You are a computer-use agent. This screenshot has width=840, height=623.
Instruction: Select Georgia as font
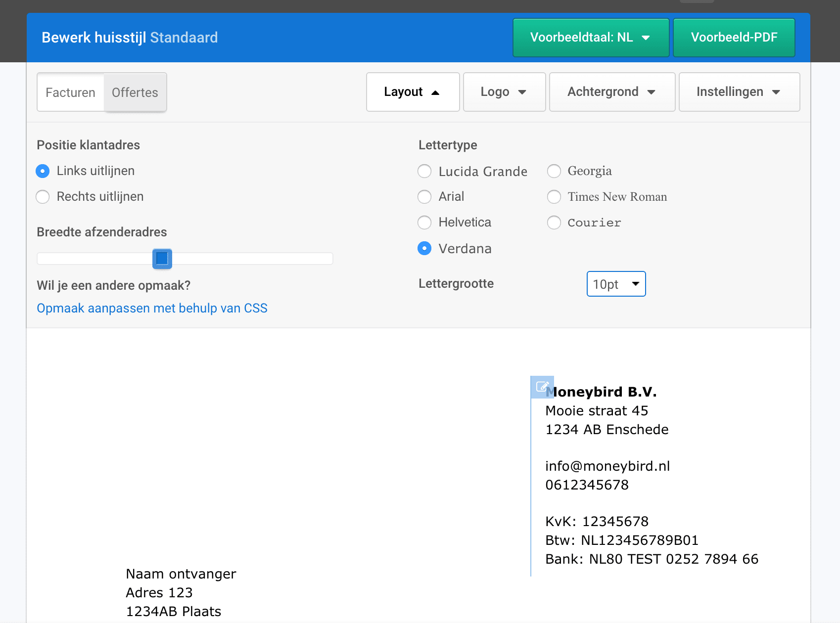point(554,171)
